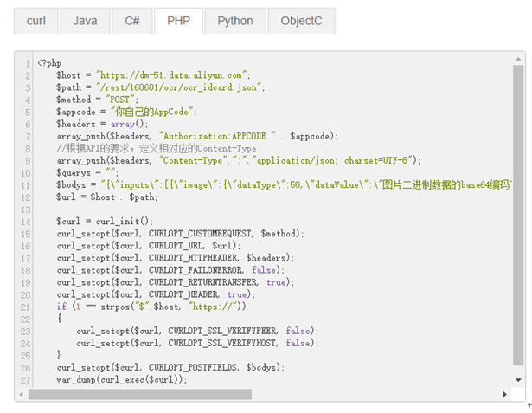Screen dimensions: 532x413
Task: Open the Java sample tab
Action: [x=85, y=21]
